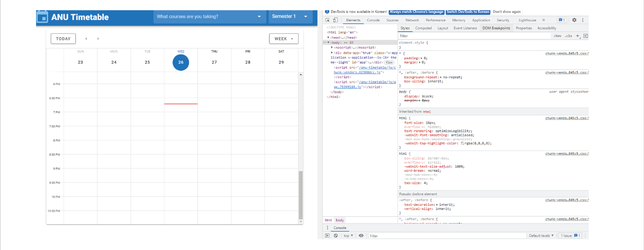Viewport: 644px width, 250px height.
Task: Click the issues counter badge in the DevTools tab bar
Action: tap(562, 20)
